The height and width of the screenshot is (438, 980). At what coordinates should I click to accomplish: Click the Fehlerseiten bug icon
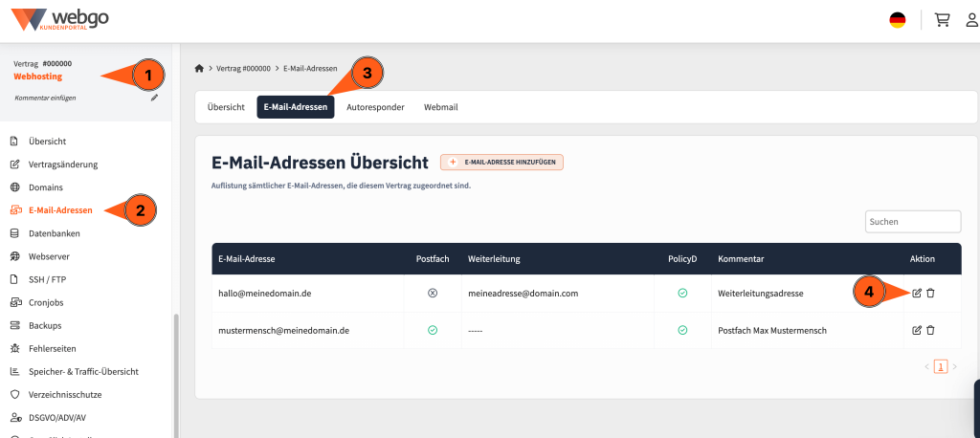pyautogui.click(x=15, y=349)
